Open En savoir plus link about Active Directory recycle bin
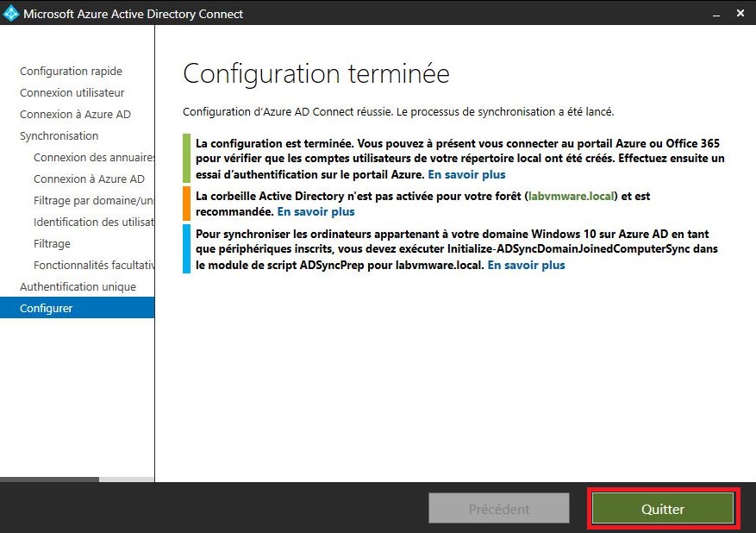Image resolution: width=756 pixels, height=533 pixels. pyautogui.click(x=316, y=212)
